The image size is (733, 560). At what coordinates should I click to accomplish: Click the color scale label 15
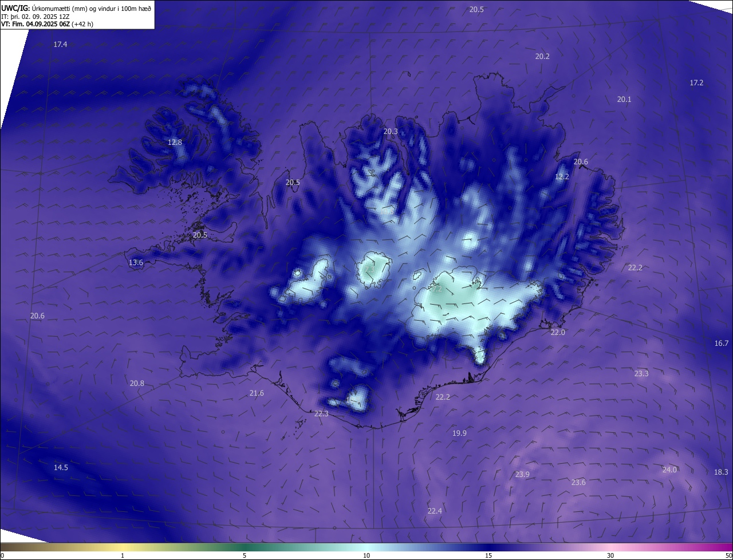(488, 555)
